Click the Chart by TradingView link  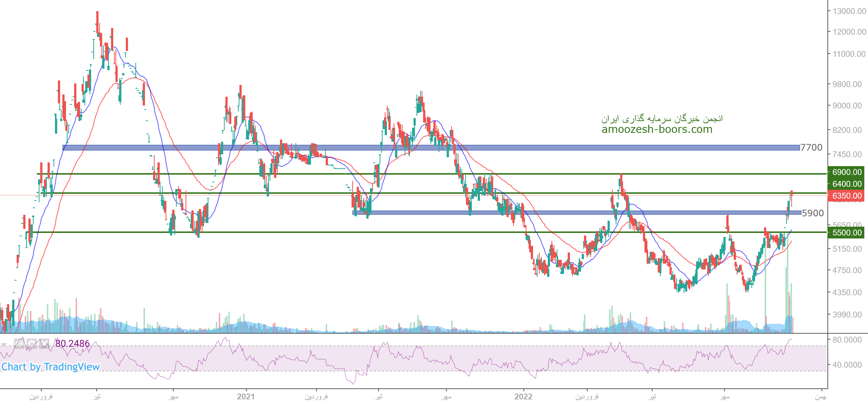click(51, 367)
